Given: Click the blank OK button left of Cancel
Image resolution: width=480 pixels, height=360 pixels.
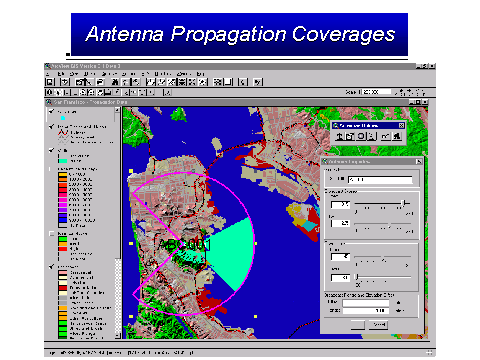Looking at the screenshot, I should click(358, 324).
